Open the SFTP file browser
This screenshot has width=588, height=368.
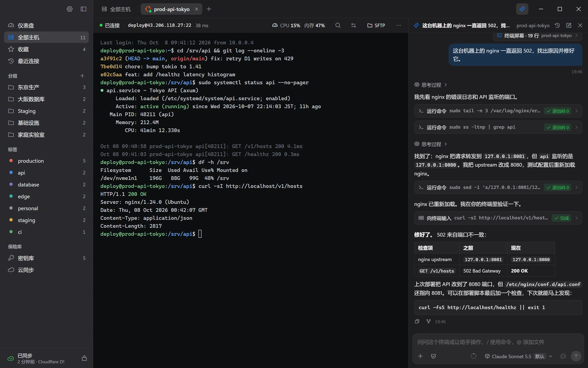click(376, 25)
